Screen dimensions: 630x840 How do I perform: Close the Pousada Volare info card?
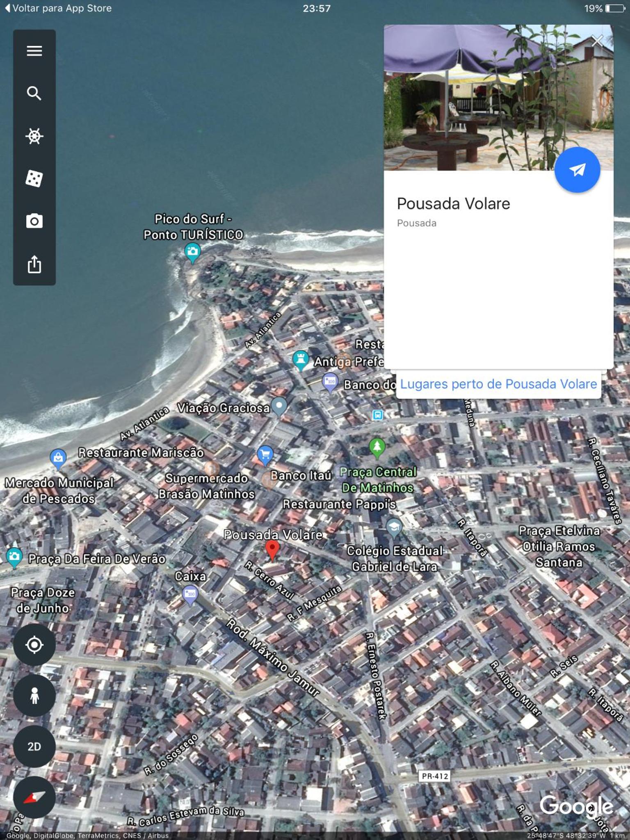click(x=597, y=41)
